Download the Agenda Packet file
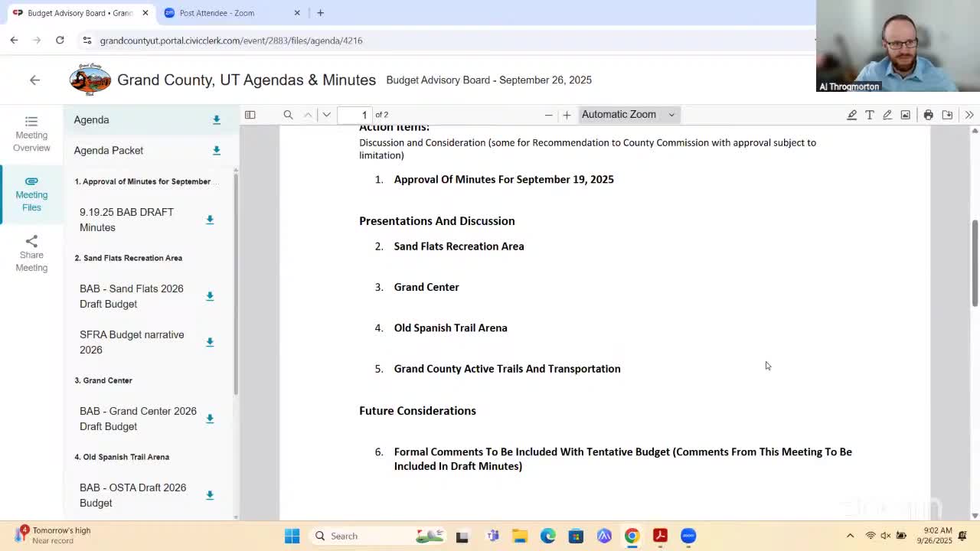This screenshot has height=551, width=980. tap(217, 151)
